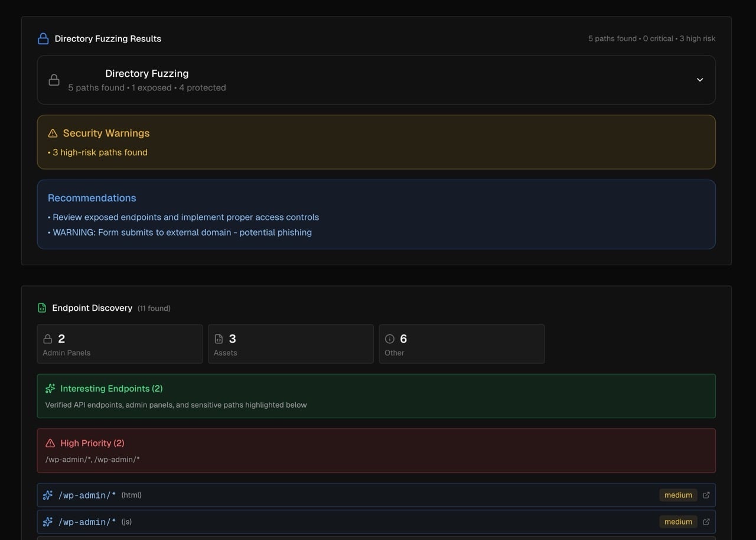Click the Security Warnings triangle icon
This screenshot has height=540, width=756.
click(x=53, y=134)
